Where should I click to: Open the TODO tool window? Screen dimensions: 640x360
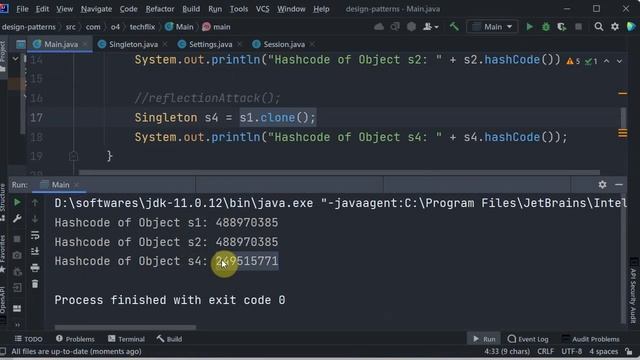[29, 339]
